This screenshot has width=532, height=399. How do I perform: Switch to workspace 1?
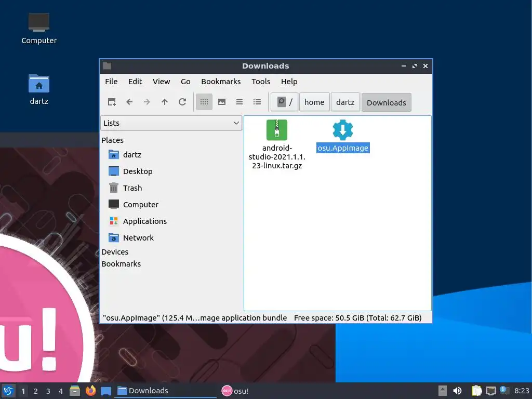(23, 391)
